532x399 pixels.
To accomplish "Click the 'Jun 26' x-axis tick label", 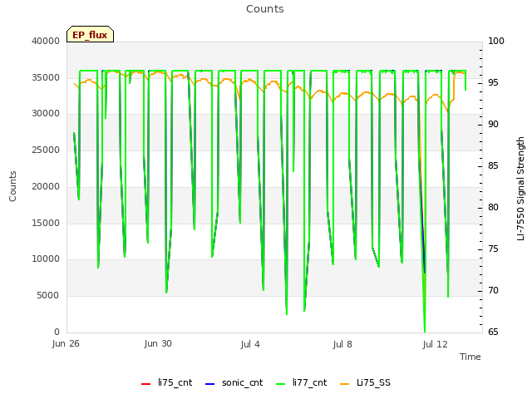I will pos(66,343).
